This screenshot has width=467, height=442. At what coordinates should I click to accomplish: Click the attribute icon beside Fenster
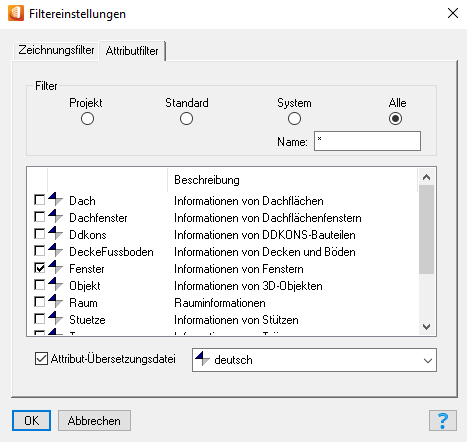tap(55, 267)
